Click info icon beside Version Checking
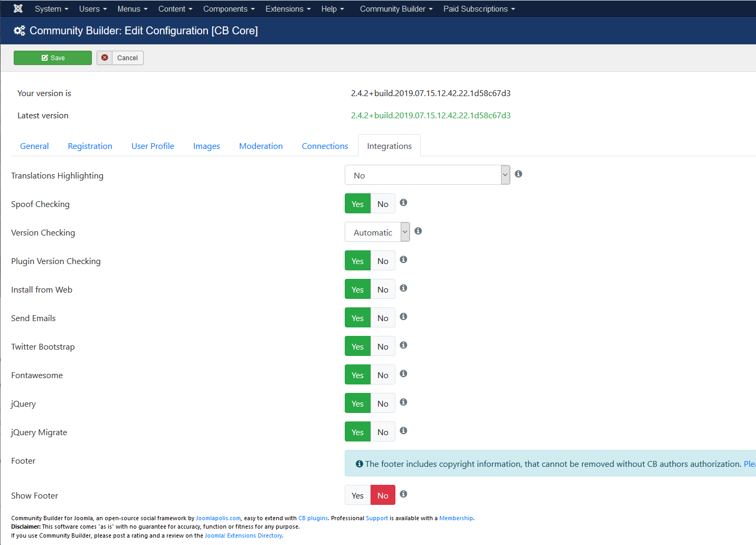Image resolution: width=756 pixels, height=545 pixels. (418, 231)
